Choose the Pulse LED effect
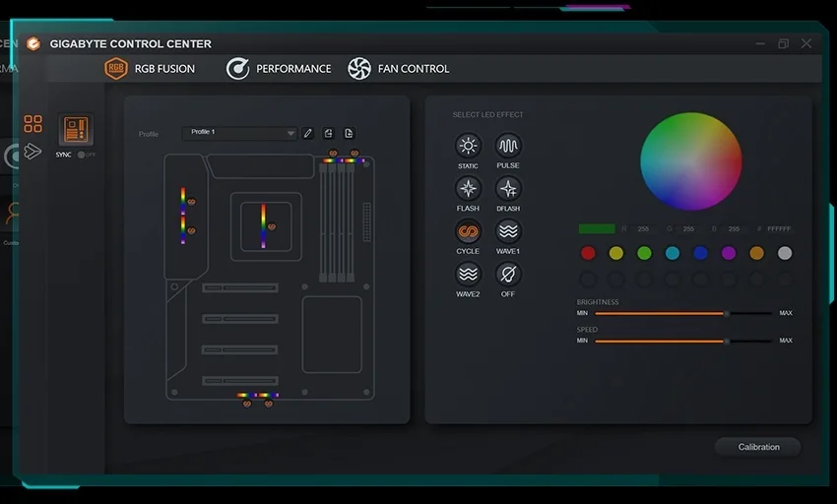Viewport: 837px width, 504px height. pyautogui.click(x=507, y=147)
